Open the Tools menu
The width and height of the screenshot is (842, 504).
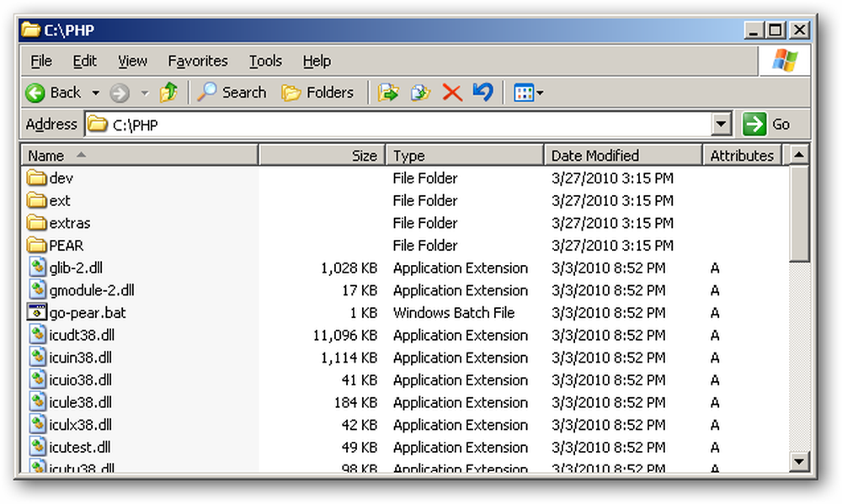[x=265, y=61]
